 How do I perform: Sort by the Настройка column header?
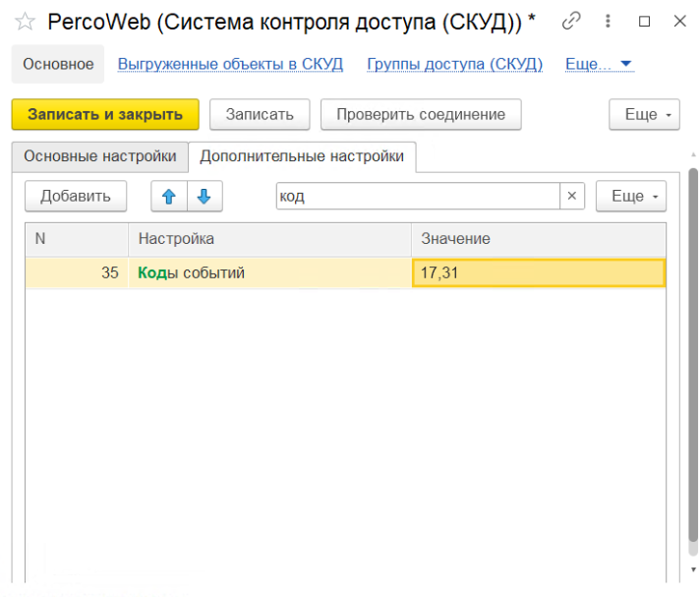[x=269, y=239]
